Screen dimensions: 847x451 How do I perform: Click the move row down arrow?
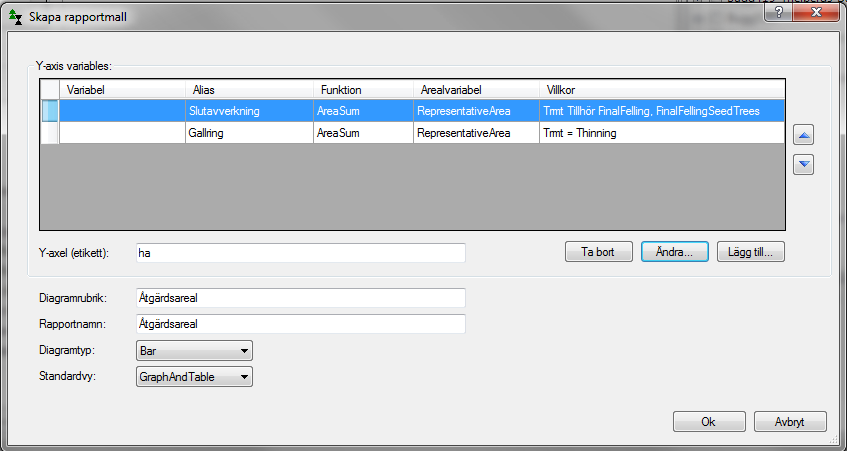(x=803, y=164)
